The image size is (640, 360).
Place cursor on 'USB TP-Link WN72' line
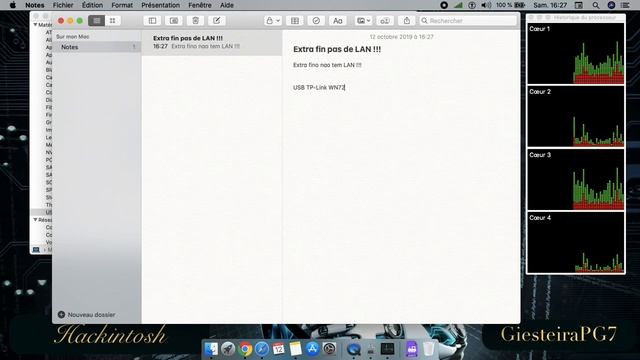pos(319,87)
